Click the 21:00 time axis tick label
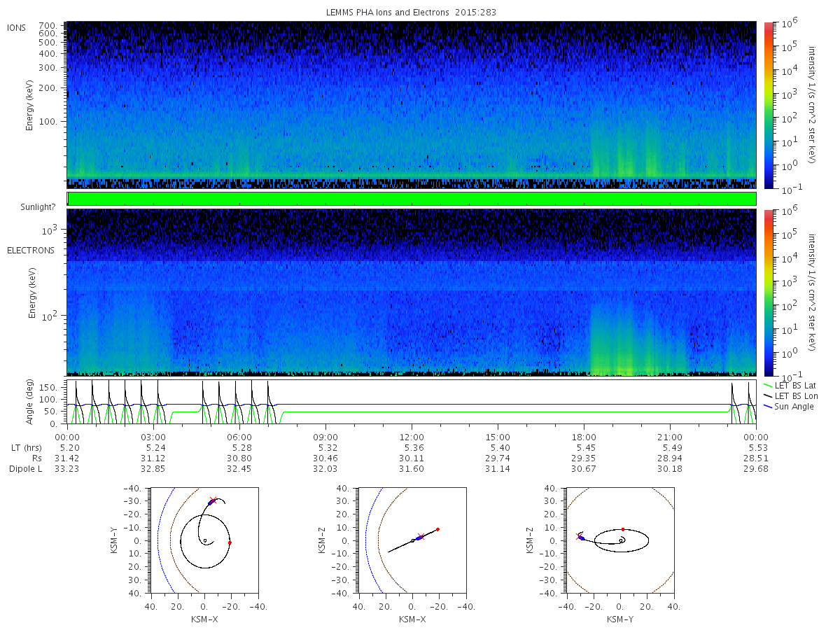 tap(670, 437)
